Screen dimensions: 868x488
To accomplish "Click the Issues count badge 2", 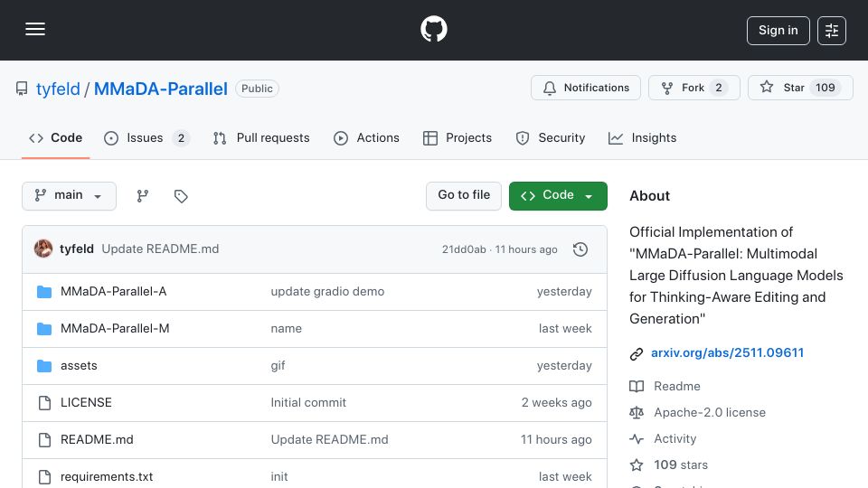I will (x=181, y=138).
